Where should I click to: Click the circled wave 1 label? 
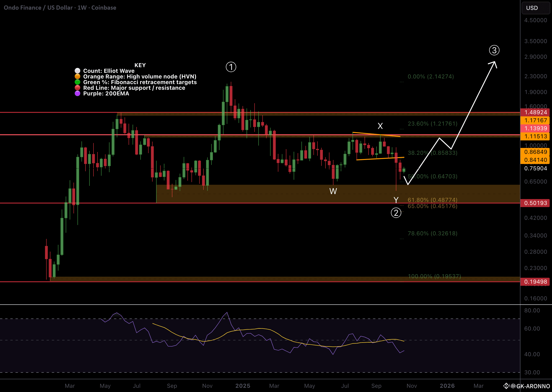tap(231, 67)
